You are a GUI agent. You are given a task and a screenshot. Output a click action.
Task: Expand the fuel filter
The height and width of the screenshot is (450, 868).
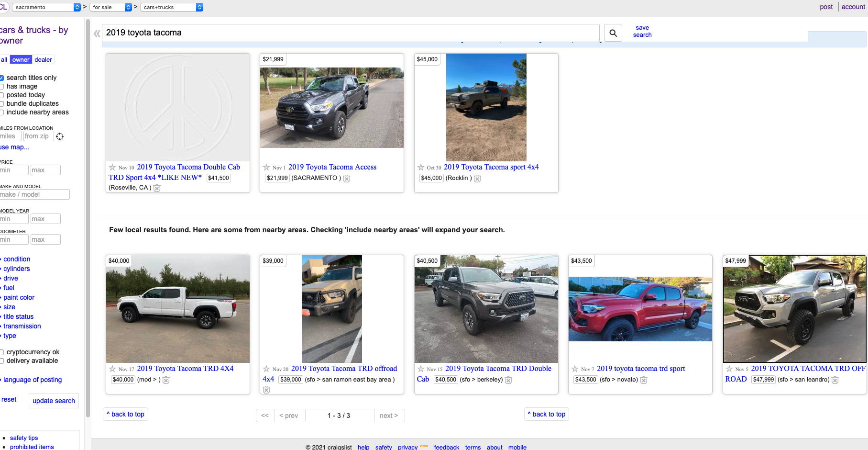(9, 288)
